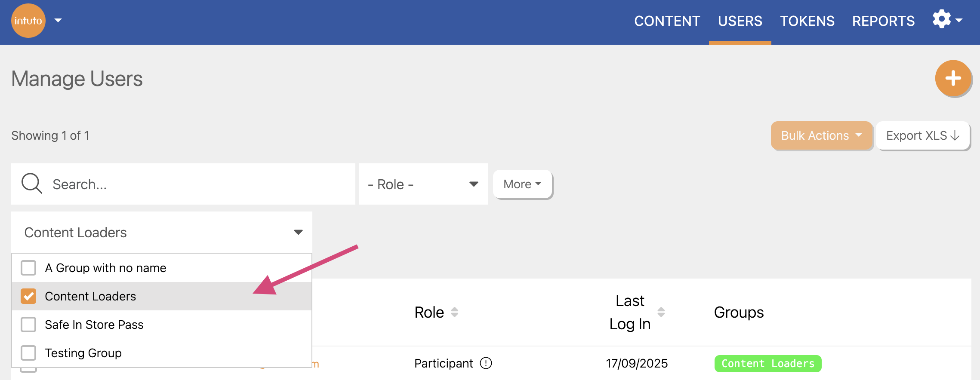Open the Tokens tab
Image resolution: width=980 pixels, height=380 pixels.
[x=807, y=21]
